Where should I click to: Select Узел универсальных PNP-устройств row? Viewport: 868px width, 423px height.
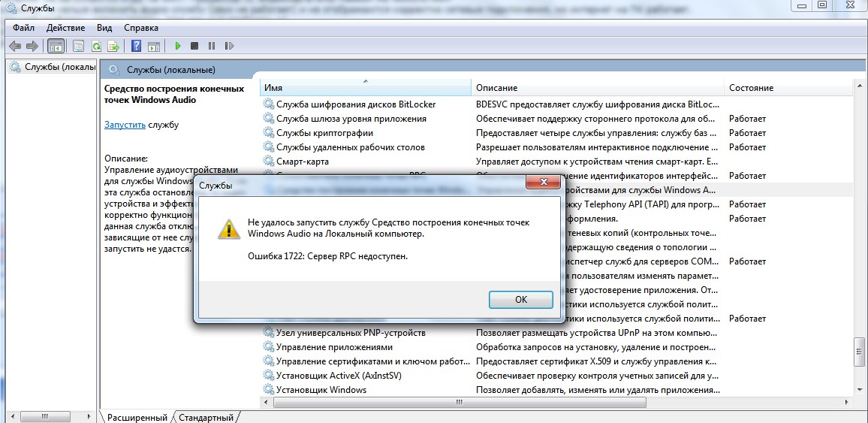(556, 333)
